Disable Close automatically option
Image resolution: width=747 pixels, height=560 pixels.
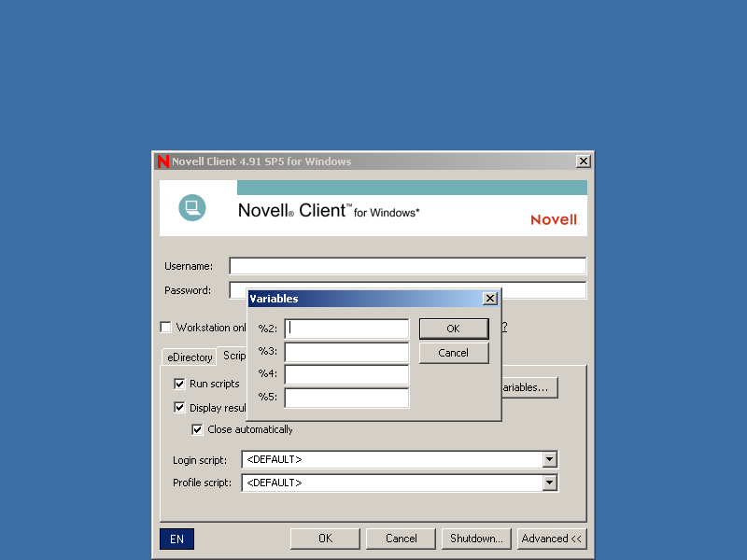coord(197,429)
